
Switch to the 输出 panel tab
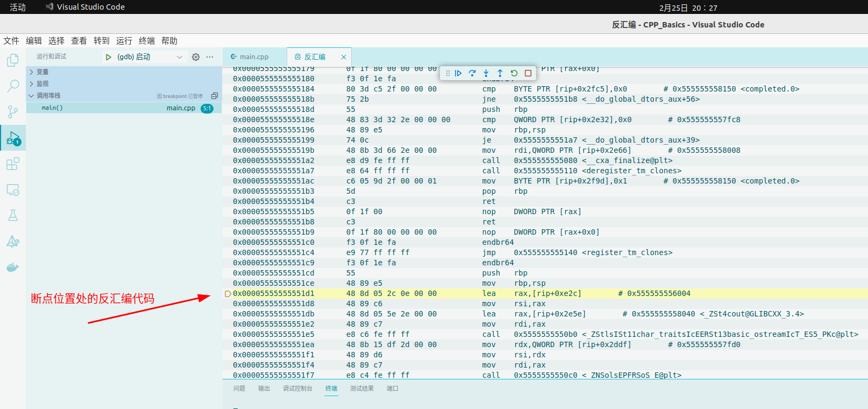coord(264,389)
